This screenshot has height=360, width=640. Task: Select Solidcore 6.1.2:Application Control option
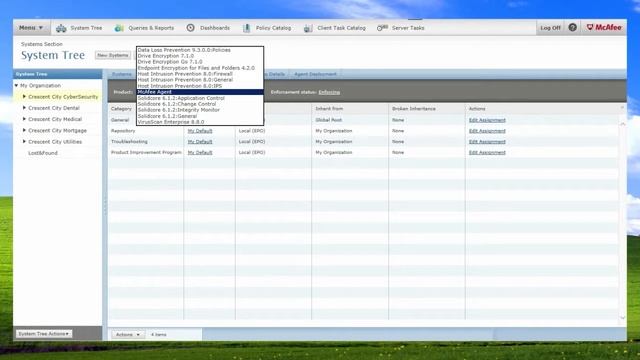click(200, 98)
